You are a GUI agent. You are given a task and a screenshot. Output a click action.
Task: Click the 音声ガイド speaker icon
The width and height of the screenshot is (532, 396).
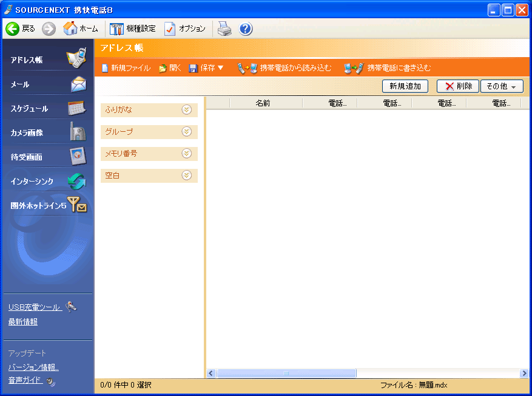click(x=51, y=382)
